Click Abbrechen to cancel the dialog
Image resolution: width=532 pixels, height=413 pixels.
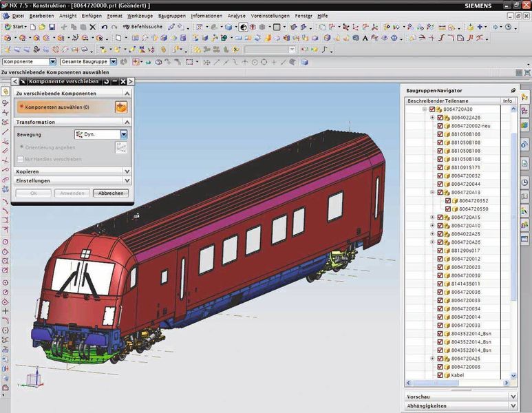pyautogui.click(x=111, y=193)
